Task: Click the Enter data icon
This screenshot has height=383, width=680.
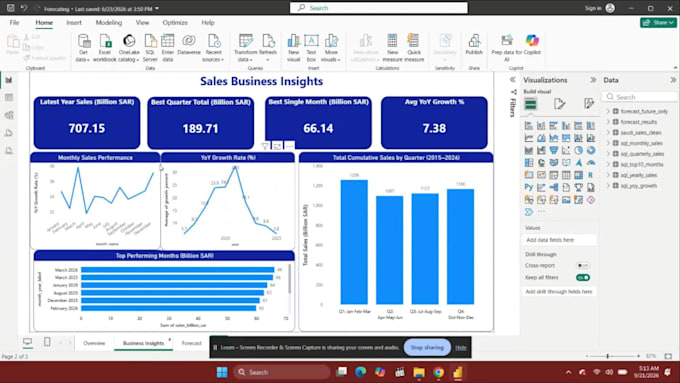Action: click(x=167, y=41)
